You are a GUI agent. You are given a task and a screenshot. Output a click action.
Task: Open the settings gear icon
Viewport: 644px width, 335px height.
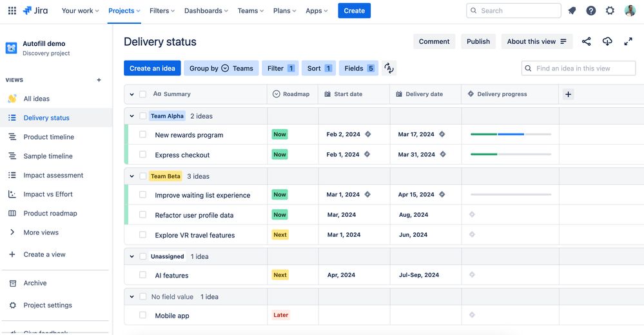tap(610, 11)
